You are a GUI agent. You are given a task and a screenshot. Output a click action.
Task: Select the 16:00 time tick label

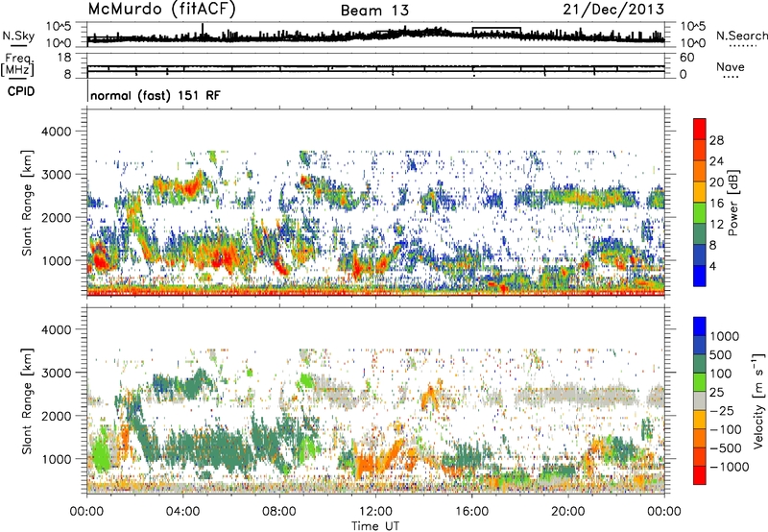click(471, 512)
